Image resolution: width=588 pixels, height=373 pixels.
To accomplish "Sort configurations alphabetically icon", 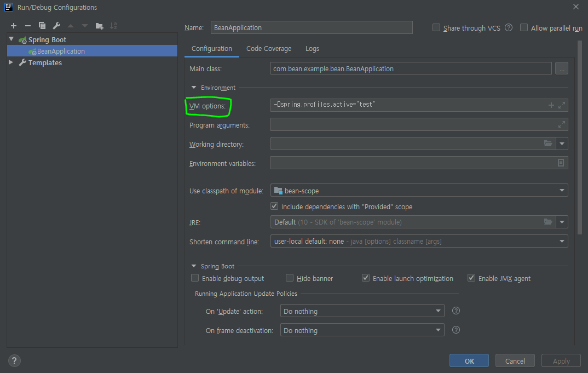I will click(x=113, y=26).
